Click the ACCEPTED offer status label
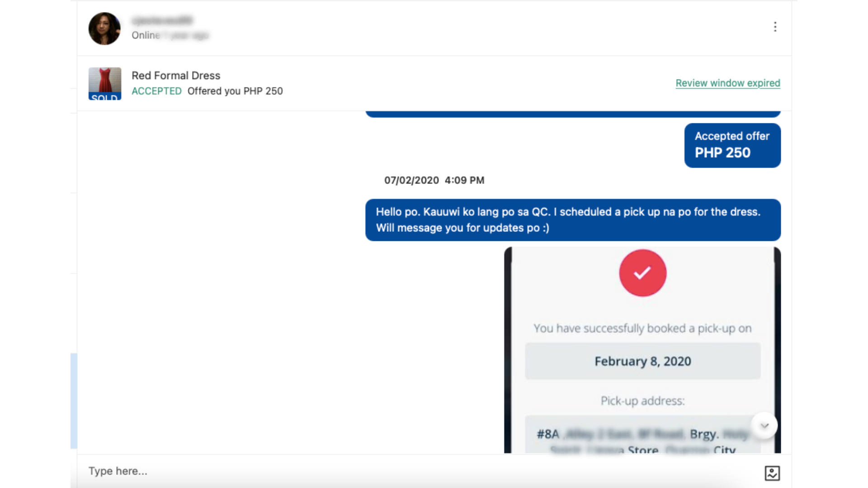 point(156,91)
